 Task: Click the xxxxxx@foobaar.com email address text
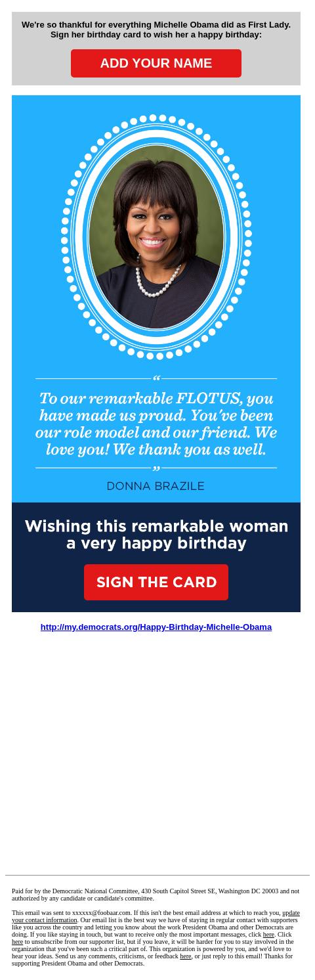[102, 913]
